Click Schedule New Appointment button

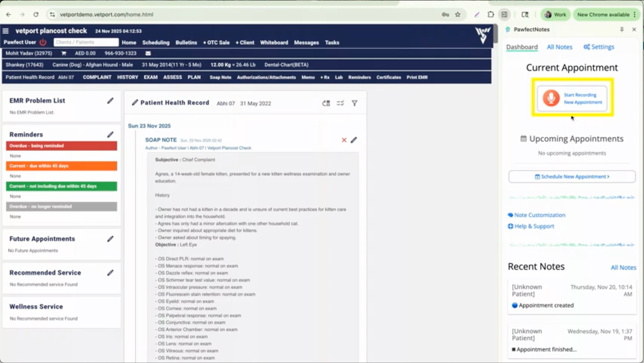(572, 177)
